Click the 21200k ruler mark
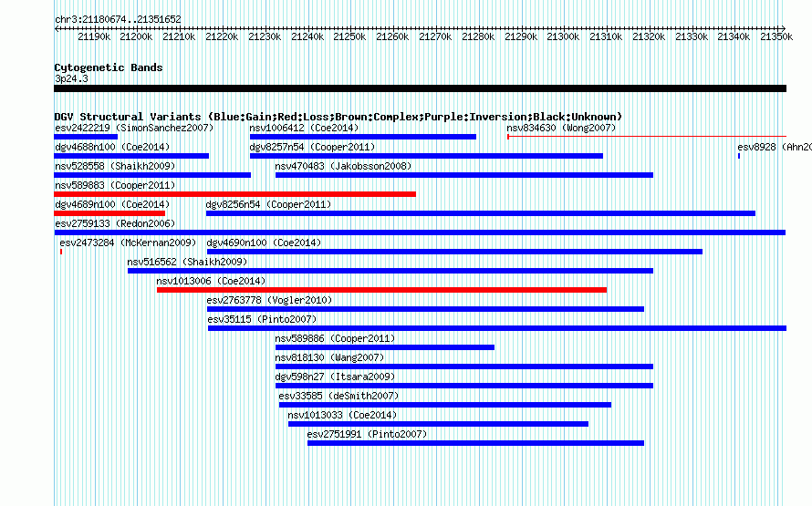Screen dimensions: 812x506 pyautogui.click(x=136, y=36)
